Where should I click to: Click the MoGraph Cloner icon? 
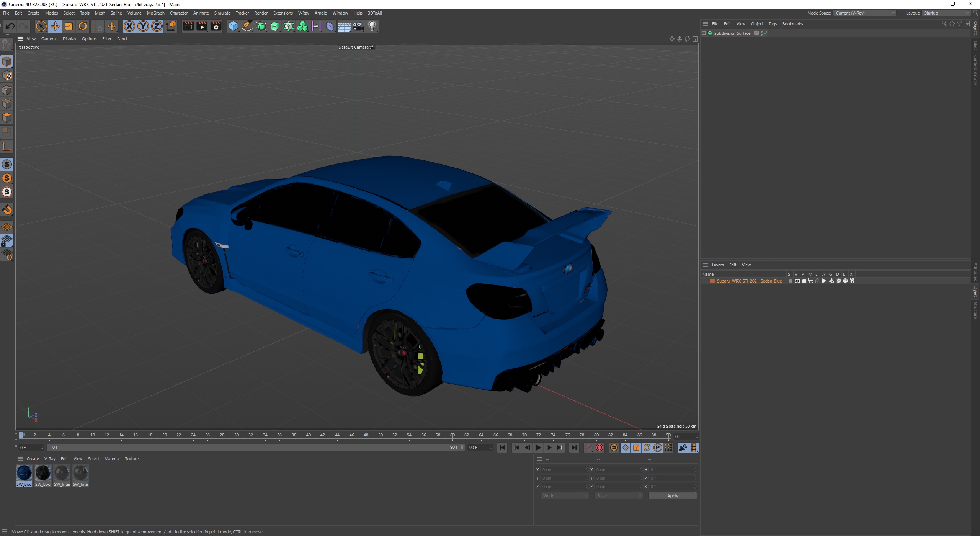[289, 26]
